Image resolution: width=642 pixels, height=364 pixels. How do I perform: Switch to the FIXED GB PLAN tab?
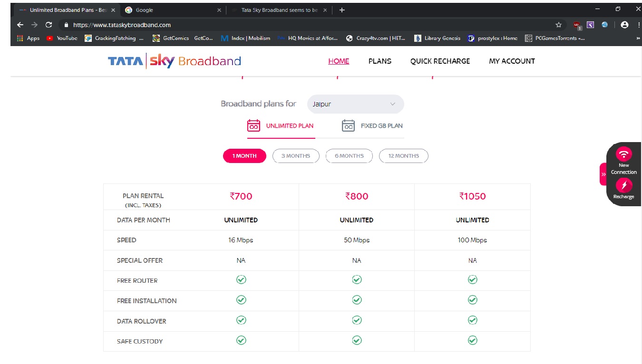(372, 126)
